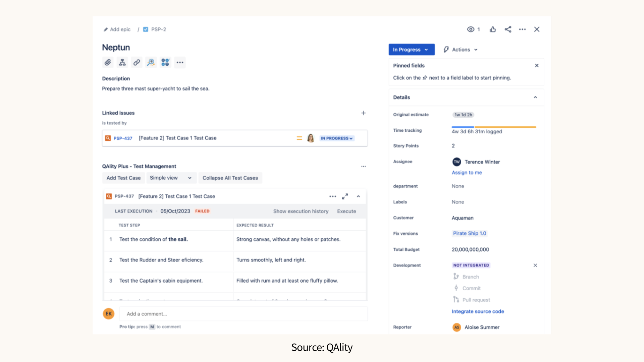Screen dimensions: 644x362
Task: Open the apps grid icon below the title
Action: pos(165,62)
